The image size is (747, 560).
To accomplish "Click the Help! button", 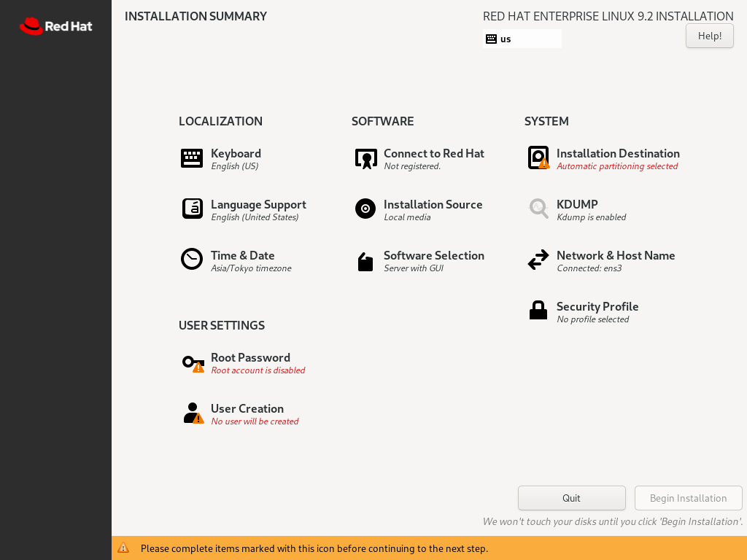I will (x=708, y=35).
